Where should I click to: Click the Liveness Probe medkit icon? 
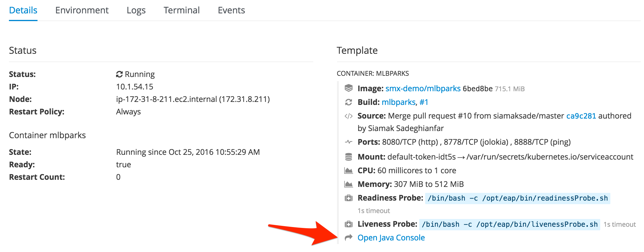(x=348, y=224)
